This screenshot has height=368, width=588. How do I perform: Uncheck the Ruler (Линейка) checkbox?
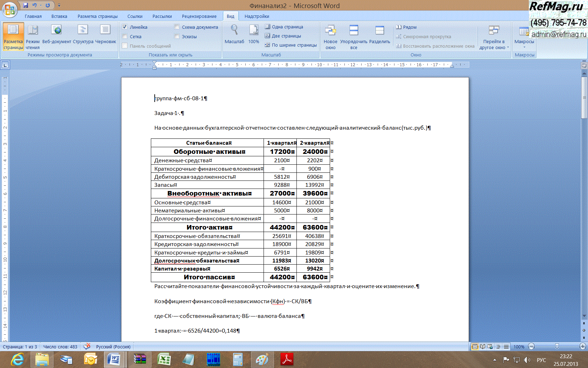[x=125, y=27]
